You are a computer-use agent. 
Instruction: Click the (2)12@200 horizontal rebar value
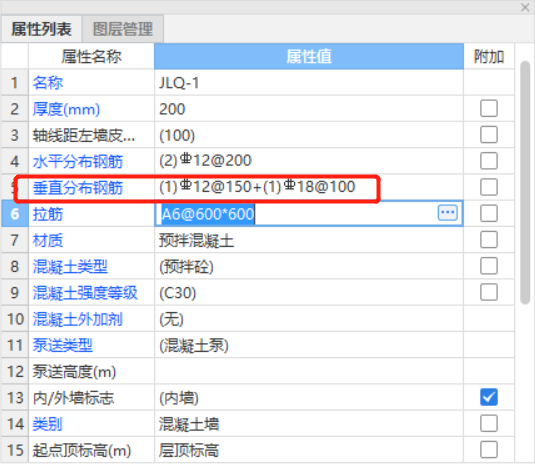tap(309, 161)
